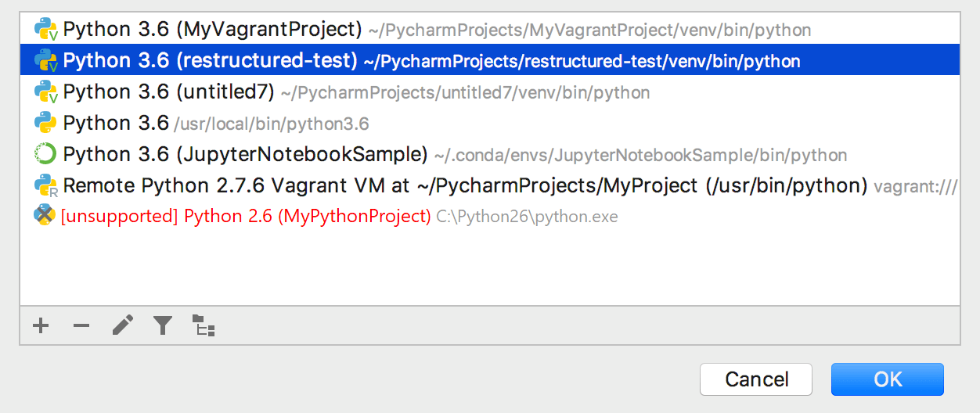Screen dimensions: 980x413
Task: Choose Python 3.6 (untitled7) interpreter
Action: [168, 92]
